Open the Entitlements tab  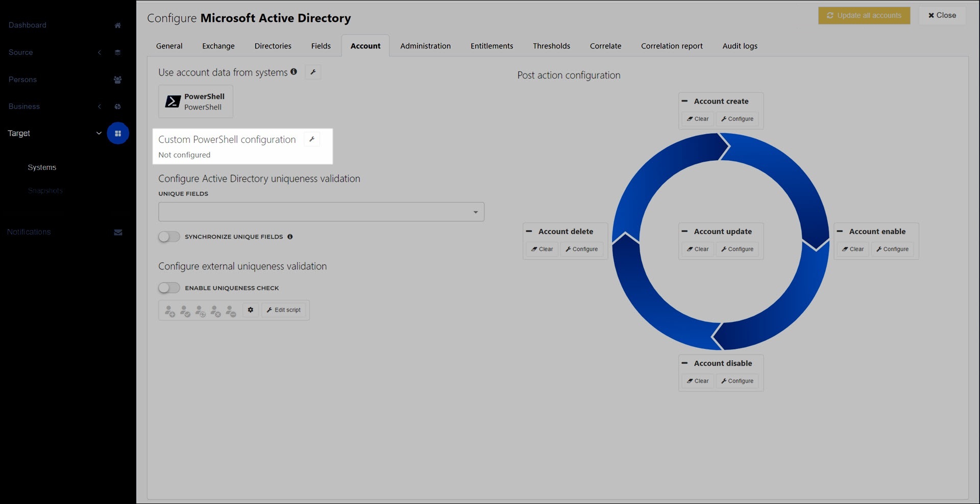tap(492, 46)
